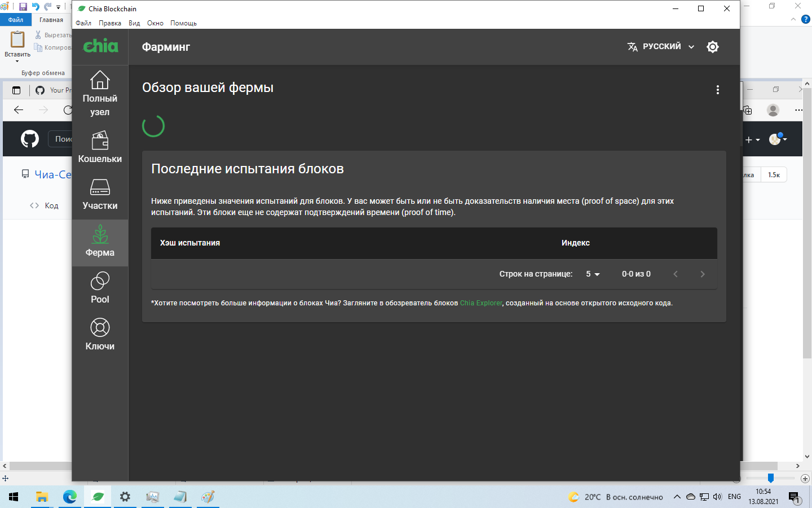
Task: Click volume icon in system tray
Action: 717,497
